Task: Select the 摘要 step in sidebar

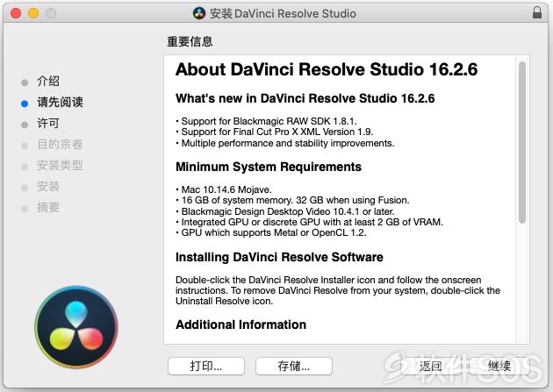Action: 48,208
